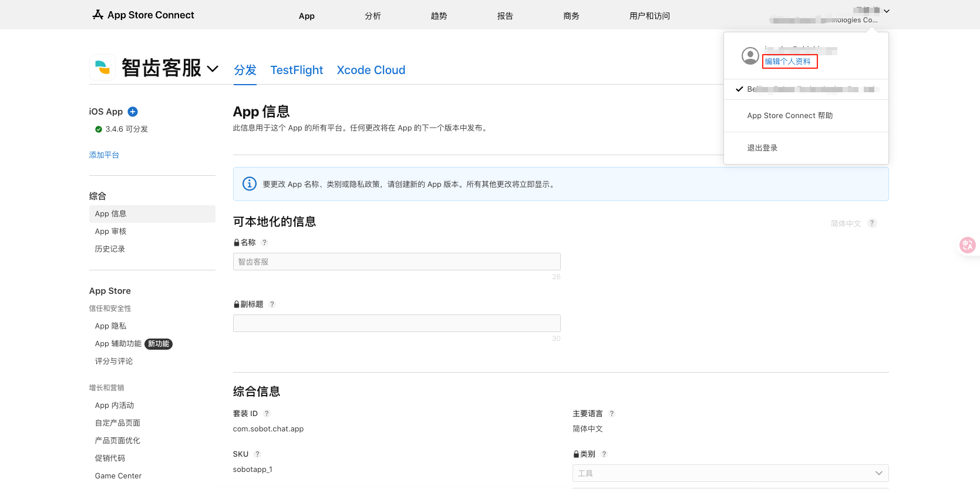Open App Store Connect 帮助
The width and height of the screenshot is (980, 489).
pyautogui.click(x=790, y=116)
